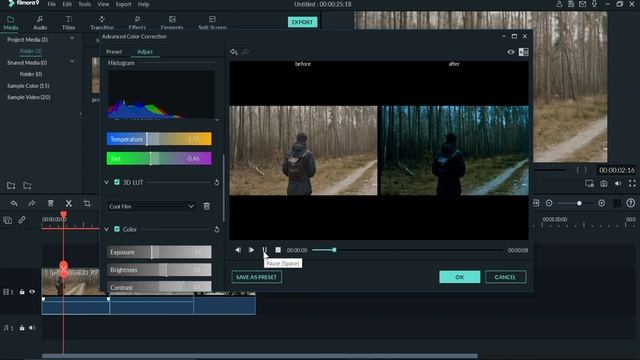Viewport: 640px width, 360px height.
Task: Undo in the timeline toolbar
Action: click(14, 203)
